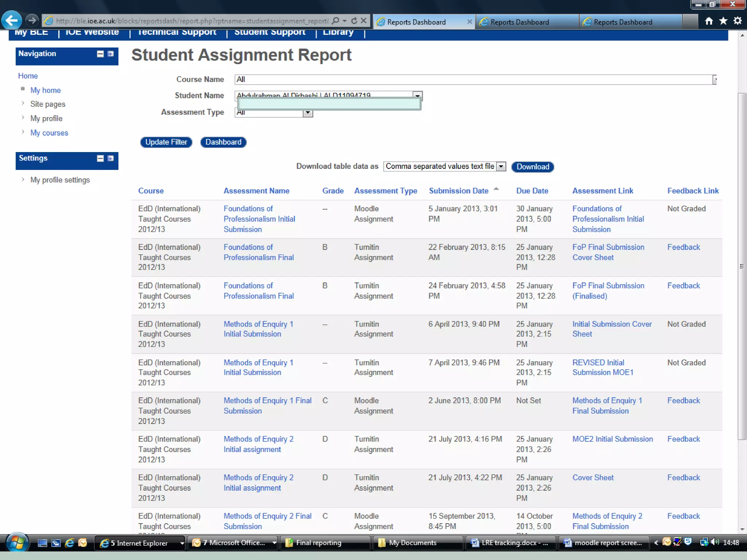Open the browser home icon
The width and height of the screenshot is (747, 560).
[x=709, y=21]
